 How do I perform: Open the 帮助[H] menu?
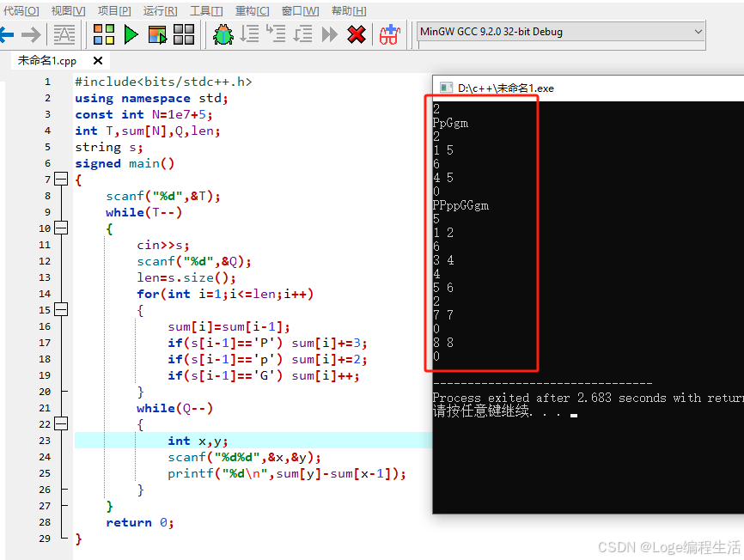349,10
